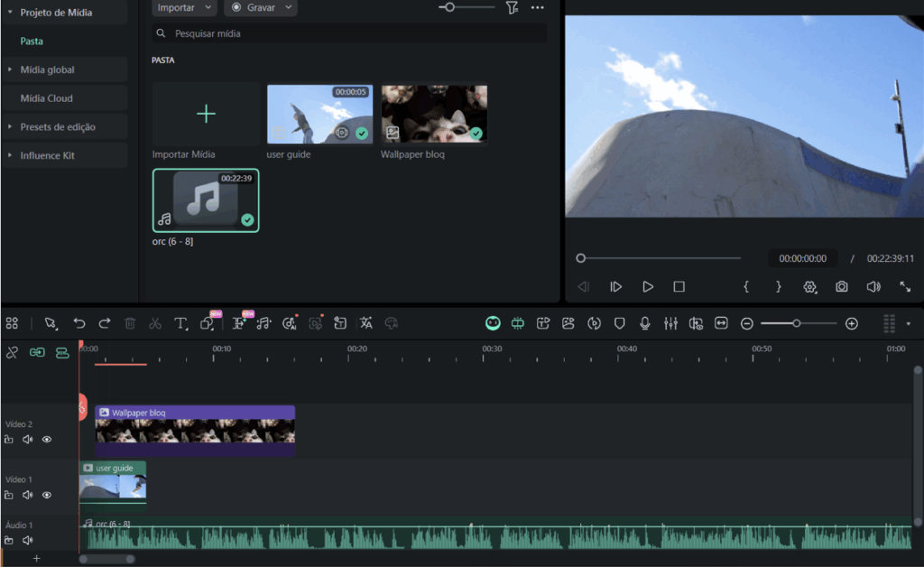Click the marker shield icon in toolbar
Screen dimensions: 924x567
click(x=620, y=323)
